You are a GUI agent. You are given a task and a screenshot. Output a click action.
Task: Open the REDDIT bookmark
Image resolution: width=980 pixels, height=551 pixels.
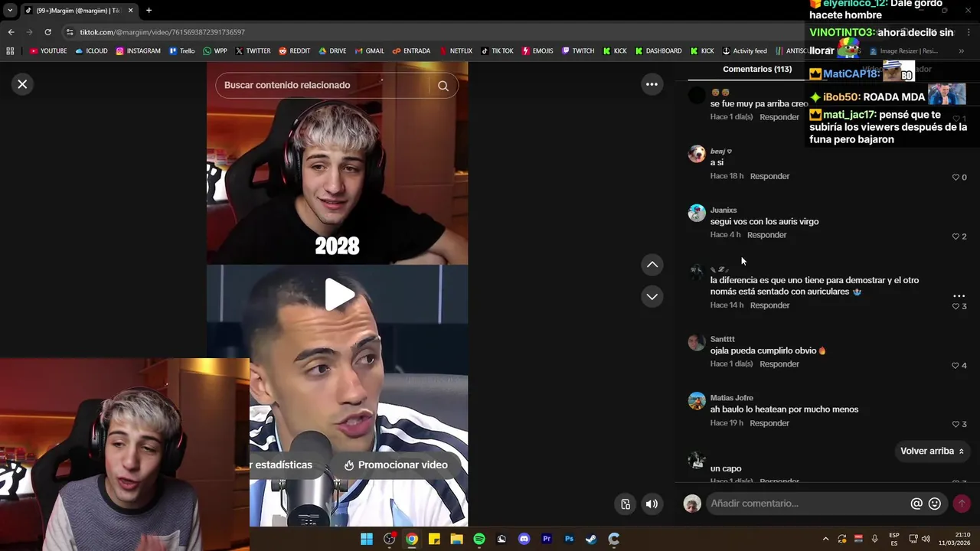pyautogui.click(x=295, y=51)
